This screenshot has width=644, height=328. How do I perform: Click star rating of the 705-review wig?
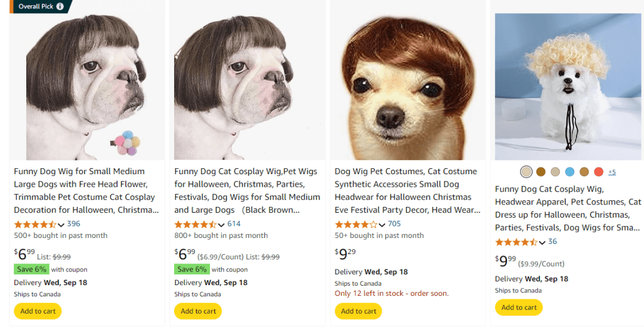coord(356,225)
